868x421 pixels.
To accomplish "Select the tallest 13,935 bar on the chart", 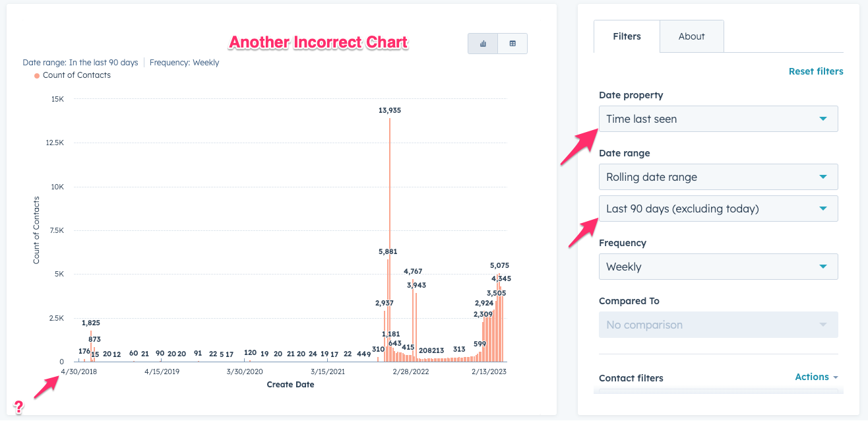I will 388,231.
